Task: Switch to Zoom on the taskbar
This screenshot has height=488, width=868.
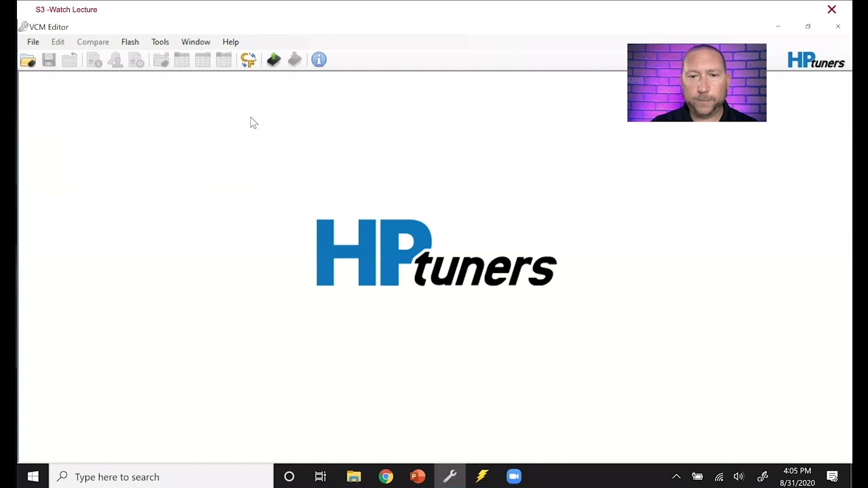Action: coord(514,476)
